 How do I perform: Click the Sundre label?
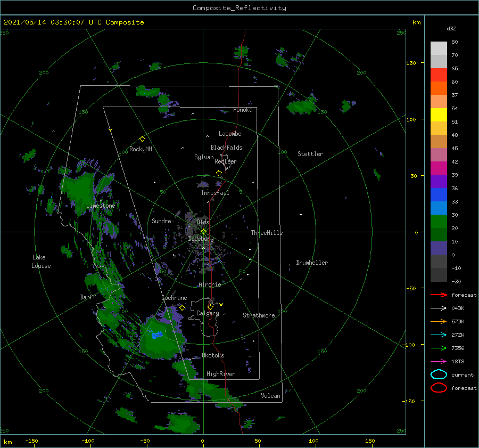161,221
